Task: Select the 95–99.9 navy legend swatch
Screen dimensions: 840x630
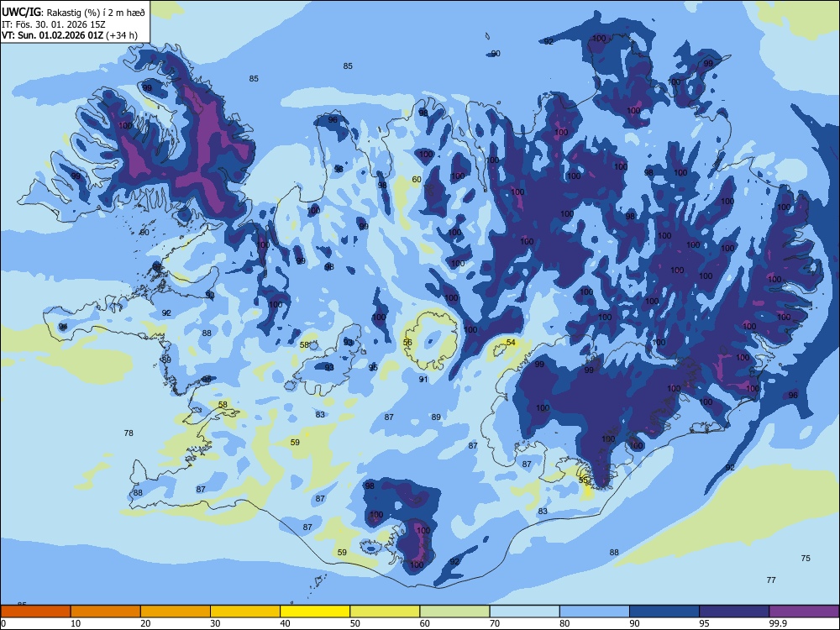Action: tap(734, 612)
